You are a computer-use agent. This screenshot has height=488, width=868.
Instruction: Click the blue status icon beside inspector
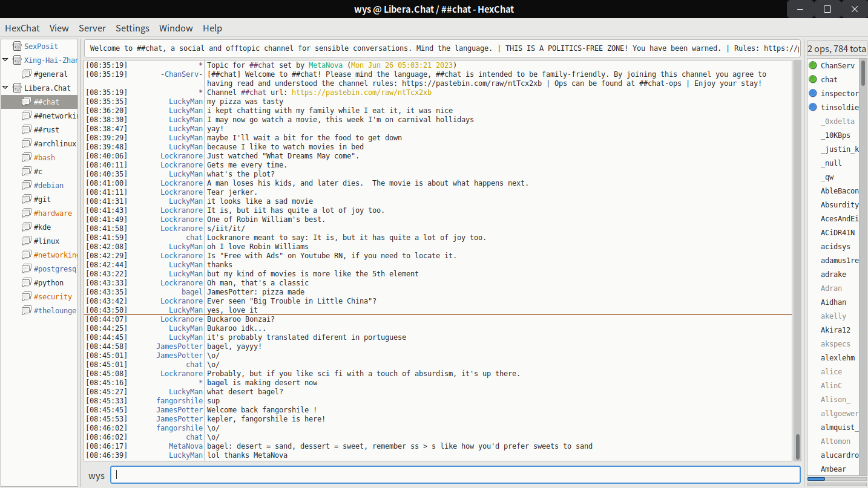(813, 93)
